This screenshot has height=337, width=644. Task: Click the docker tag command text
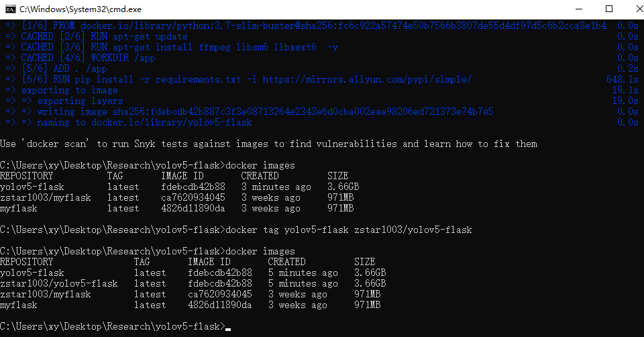tap(349, 230)
